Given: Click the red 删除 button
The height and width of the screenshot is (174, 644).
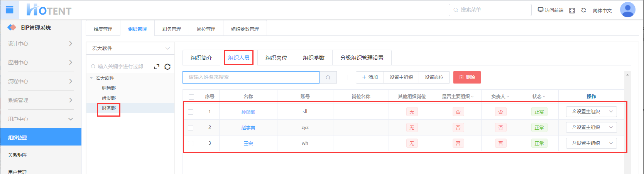Looking at the screenshot, I should [467, 77].
